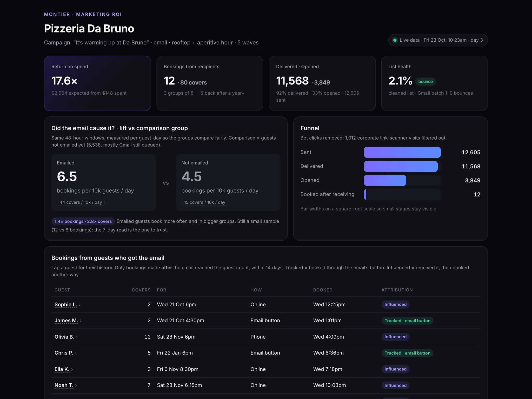Click the Booked after receiving funnel bar
Image resolution: width=532 pixels, height=399 pixels.
pyautogui.click(x=365, y=194)
